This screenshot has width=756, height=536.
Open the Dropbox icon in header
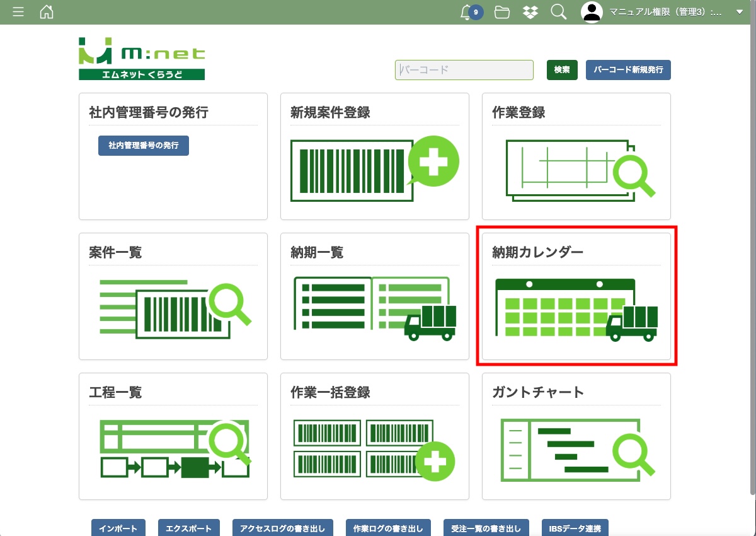(530, 12)
